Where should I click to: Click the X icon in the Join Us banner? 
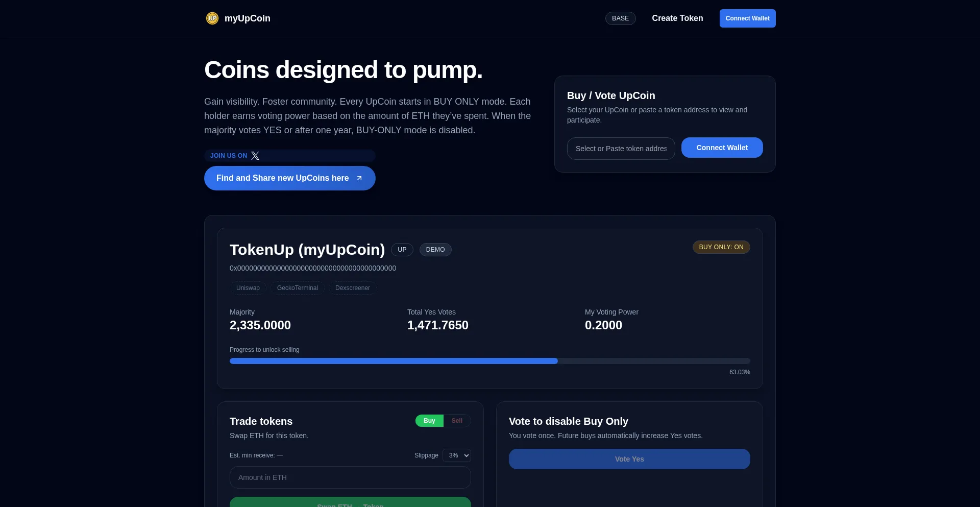pos(255,156)
